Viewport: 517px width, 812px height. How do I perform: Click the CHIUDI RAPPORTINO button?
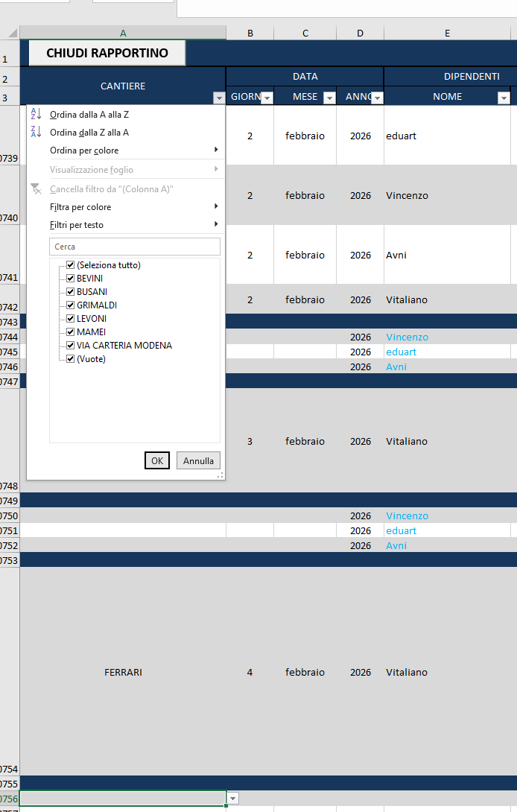pyautogui.click(x=107, y=53)
